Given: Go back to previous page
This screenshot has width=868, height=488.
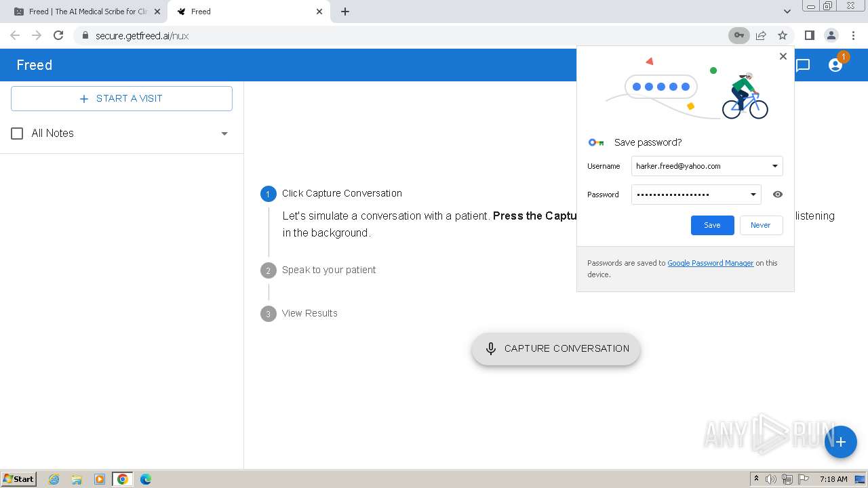Looking at the screenshot, I should click(15, 35).
